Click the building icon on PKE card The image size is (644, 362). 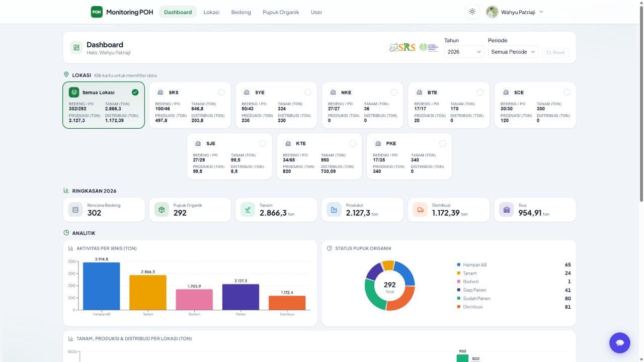tap(378, 143)
